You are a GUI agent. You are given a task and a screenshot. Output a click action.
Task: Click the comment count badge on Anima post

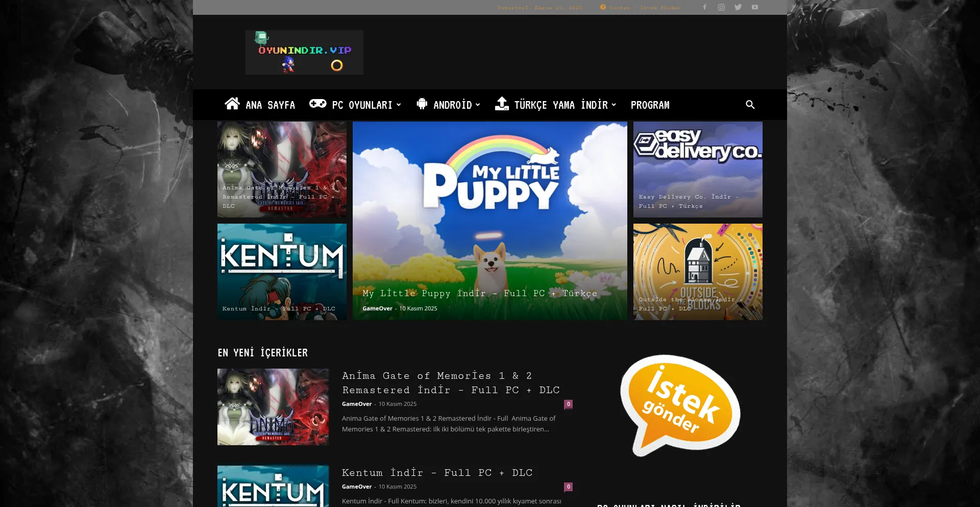[x=568, y=404]
